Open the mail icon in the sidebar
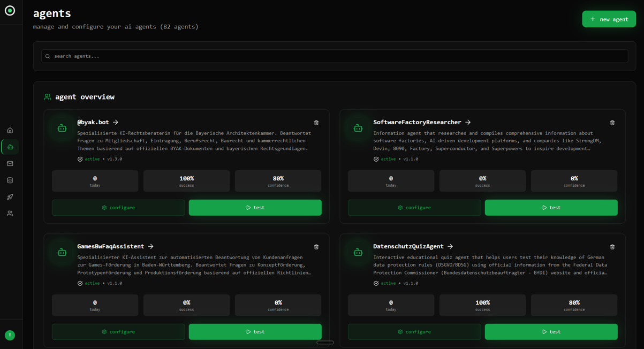644x349 pixels. [x=10, y=164]
